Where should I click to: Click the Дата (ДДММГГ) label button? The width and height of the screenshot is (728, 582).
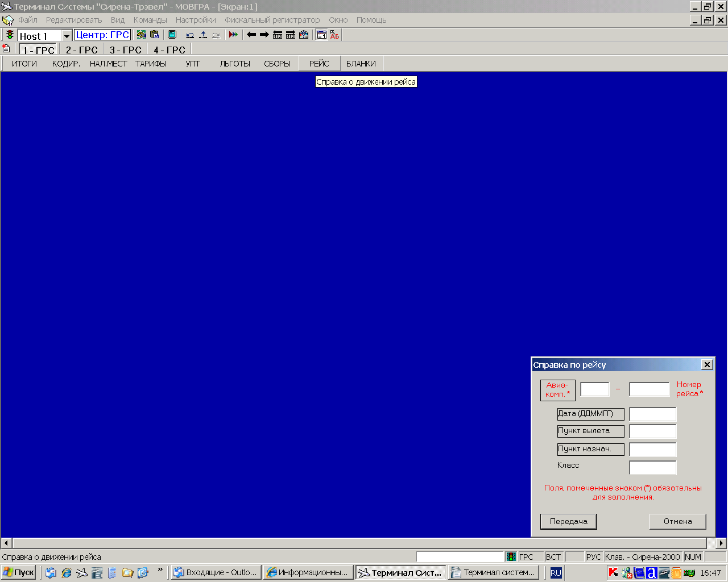591,414
